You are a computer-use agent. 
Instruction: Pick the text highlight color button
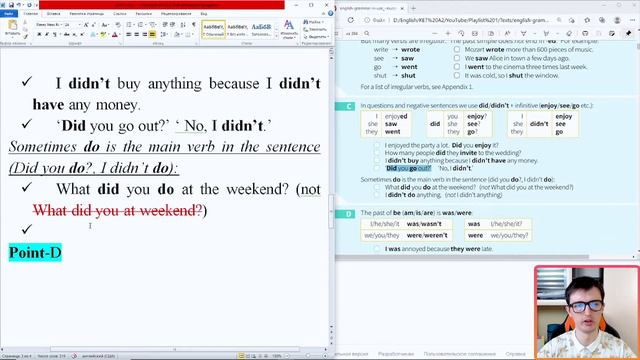(103, 34)
